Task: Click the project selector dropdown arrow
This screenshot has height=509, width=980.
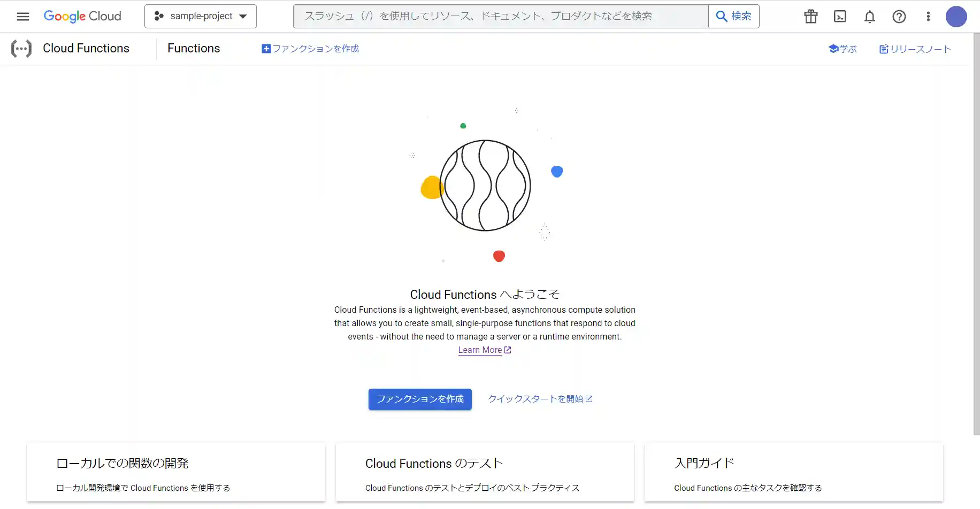Action: (243, 17)
